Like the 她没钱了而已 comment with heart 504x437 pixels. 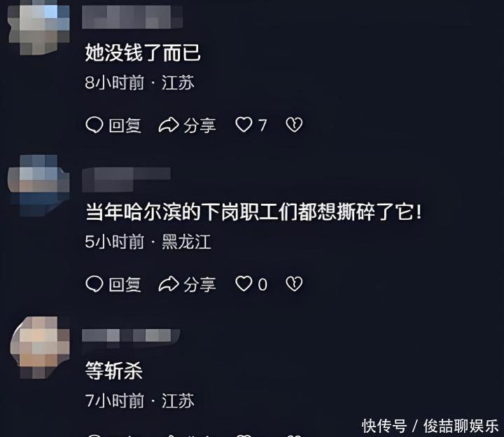[244, 125]
